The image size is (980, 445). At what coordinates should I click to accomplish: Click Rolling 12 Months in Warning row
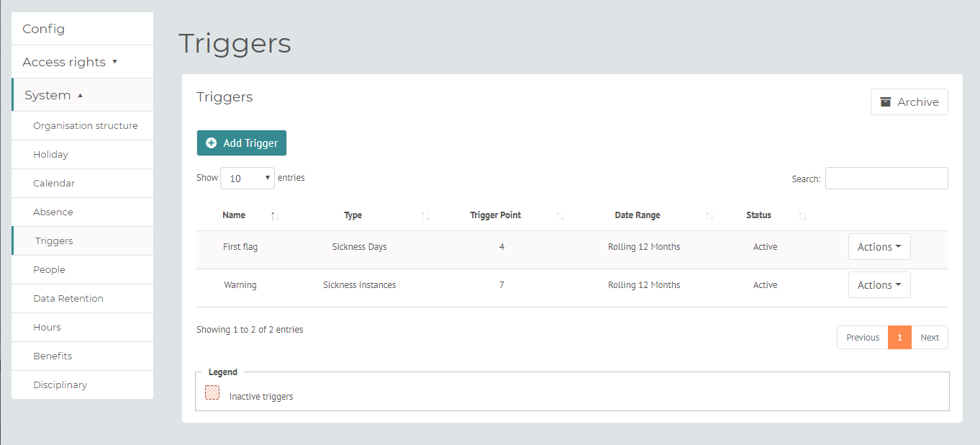644,285
